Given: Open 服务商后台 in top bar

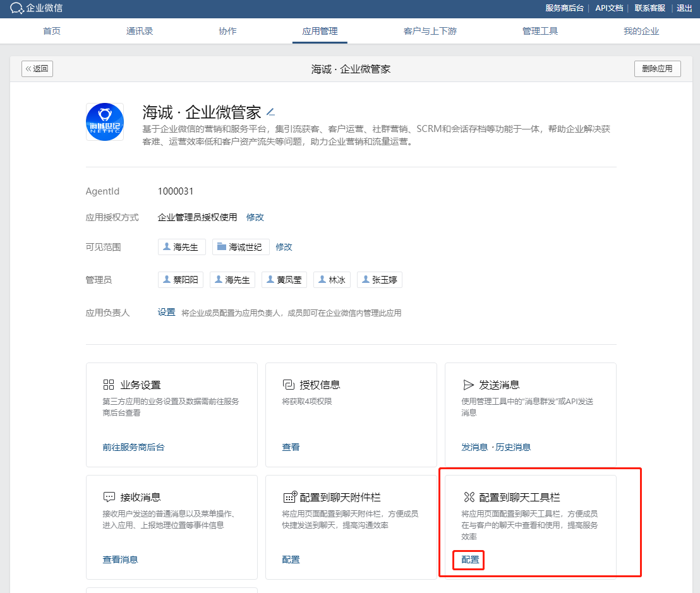Looking at the screenshot, I should coord(564,8).
